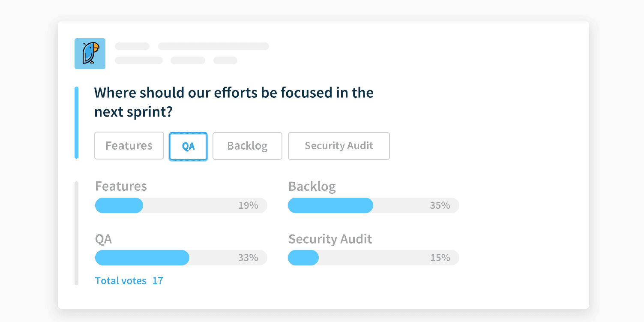Select the highlighted QA vote button

click(x=189, y=146)
